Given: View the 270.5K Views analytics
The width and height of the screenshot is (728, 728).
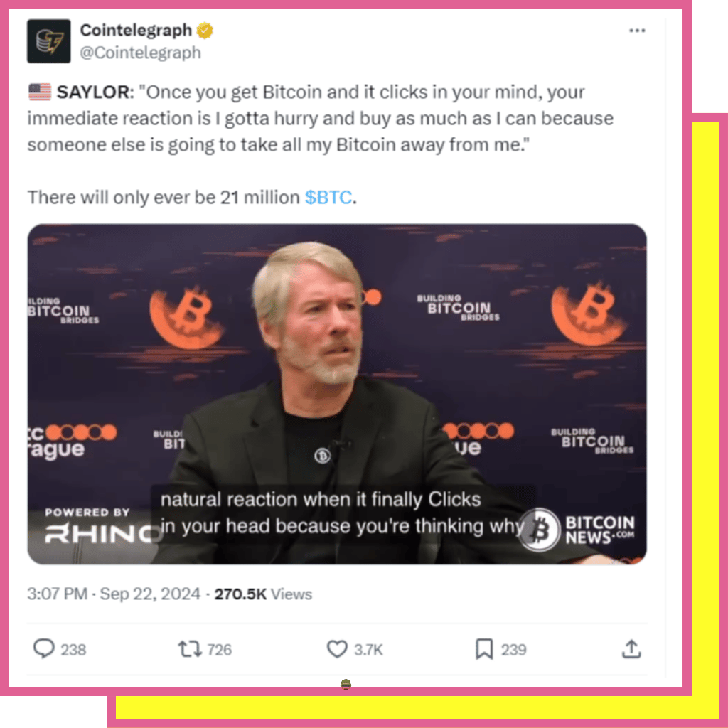Looking at the screenshot, I should [x=263, y=594].
